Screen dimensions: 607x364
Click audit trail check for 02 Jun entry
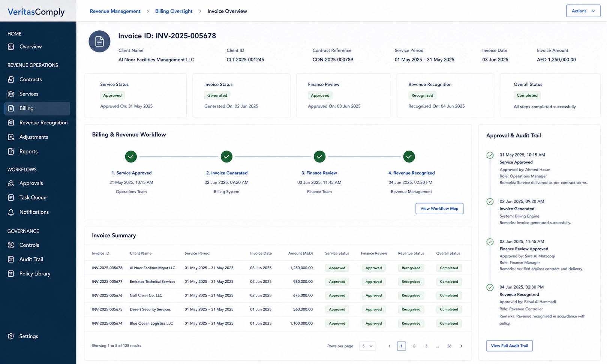pos(490,201)
